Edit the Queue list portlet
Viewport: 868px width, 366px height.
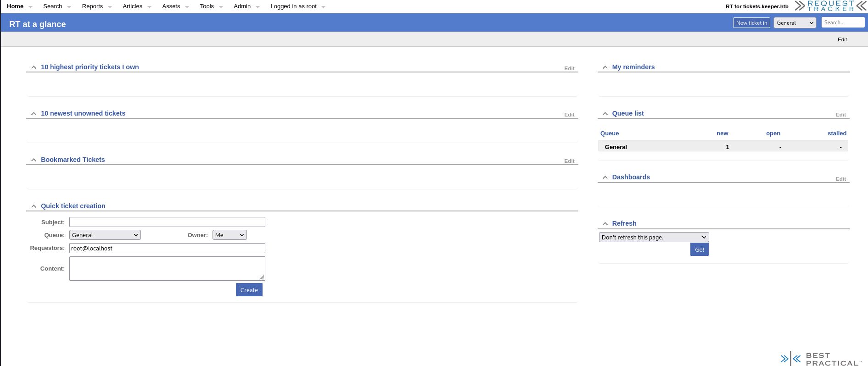tap(841, 115)
